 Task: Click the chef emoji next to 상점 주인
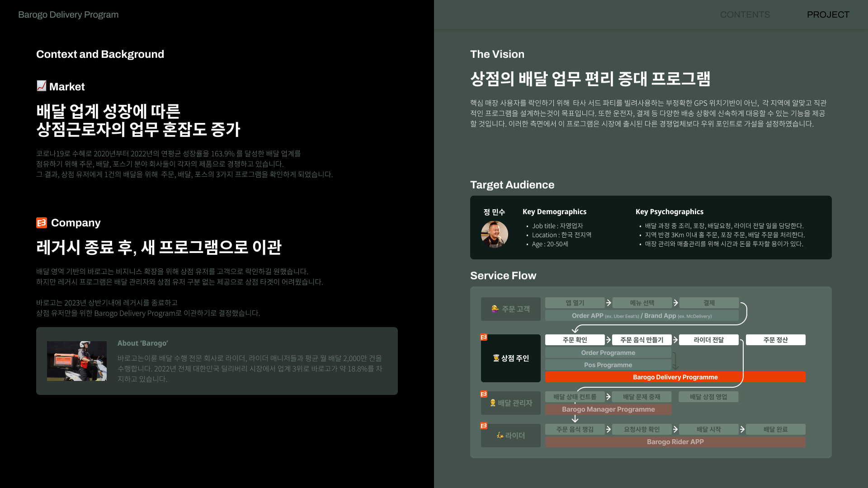coord(496,358)
